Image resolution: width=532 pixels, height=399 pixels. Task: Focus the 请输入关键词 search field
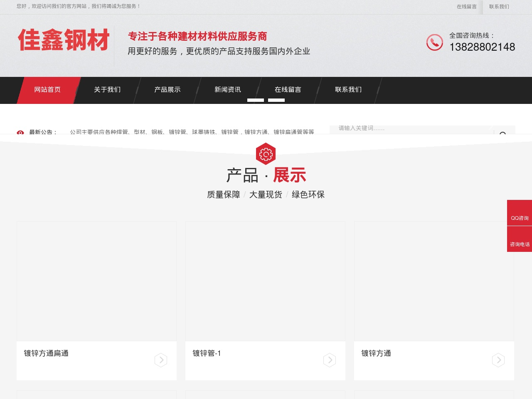point(411,129)
